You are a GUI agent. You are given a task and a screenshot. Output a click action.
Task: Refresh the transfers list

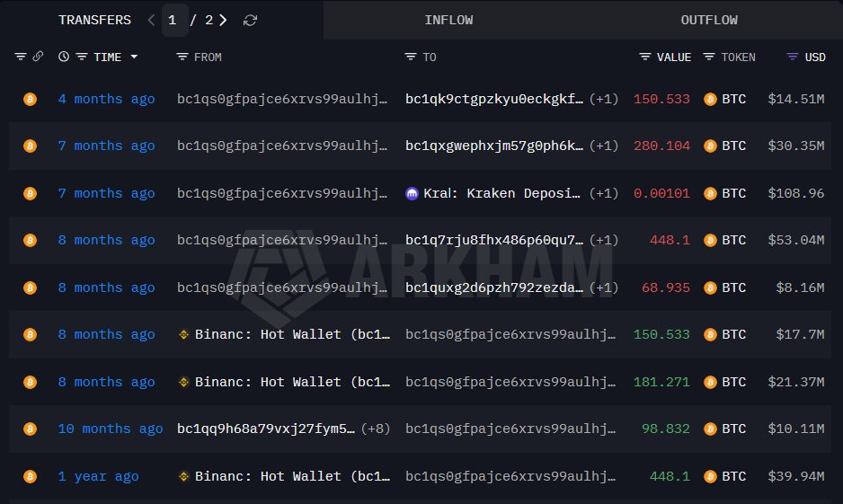pyautogui.click(x=250, y=21)
